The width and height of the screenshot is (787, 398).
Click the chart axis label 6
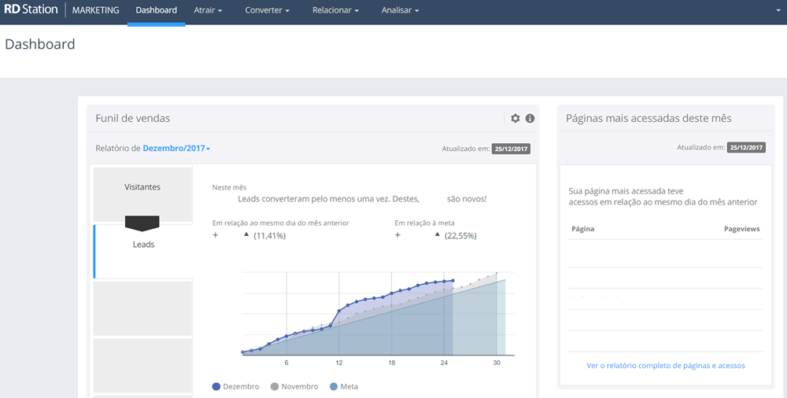click(x=287, y=363)
